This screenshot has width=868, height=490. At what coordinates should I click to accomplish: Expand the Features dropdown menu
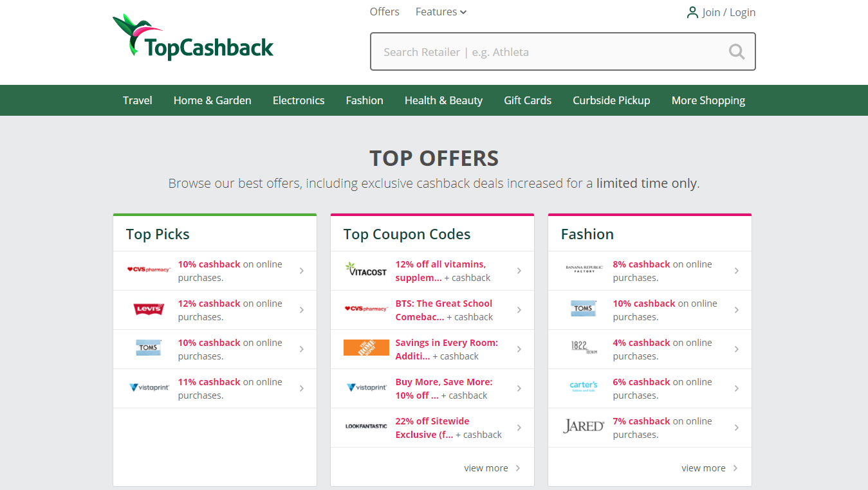pos(441,12)
